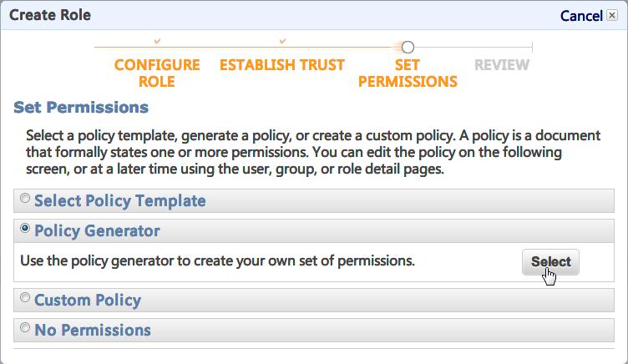628x364 pixels.
Task: Jump to the Review wizard step
Action: coord(502,65)
